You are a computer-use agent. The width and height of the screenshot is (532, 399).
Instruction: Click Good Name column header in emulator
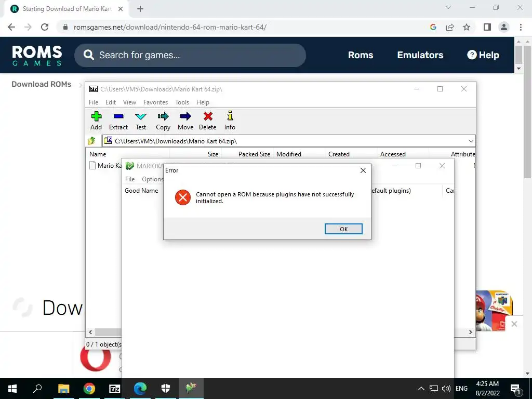(141, 191)
